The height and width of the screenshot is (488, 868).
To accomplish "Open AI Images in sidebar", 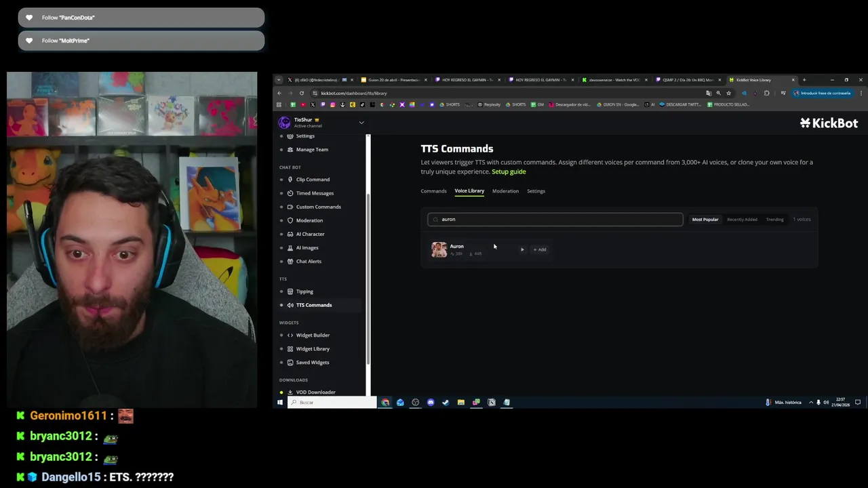I will (306, 247).
